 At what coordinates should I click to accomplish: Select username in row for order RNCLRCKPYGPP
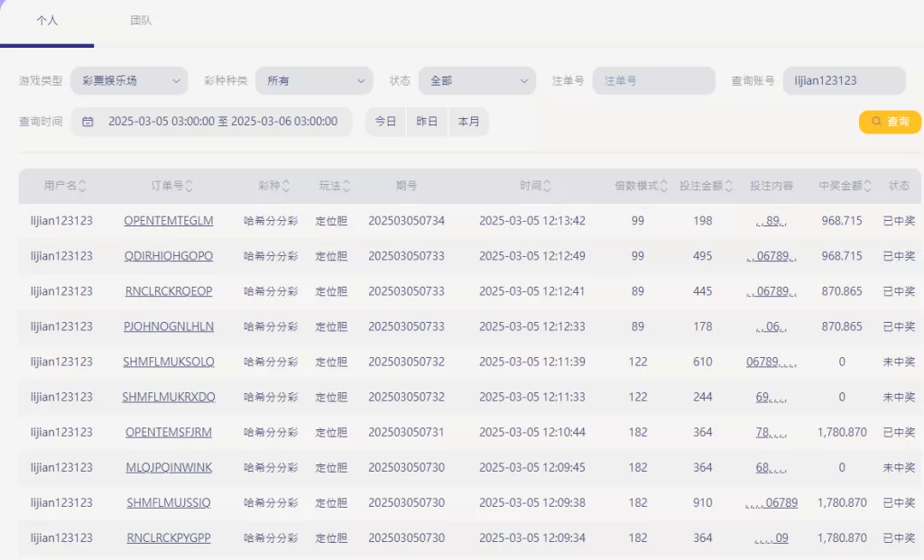pos(61,538)
